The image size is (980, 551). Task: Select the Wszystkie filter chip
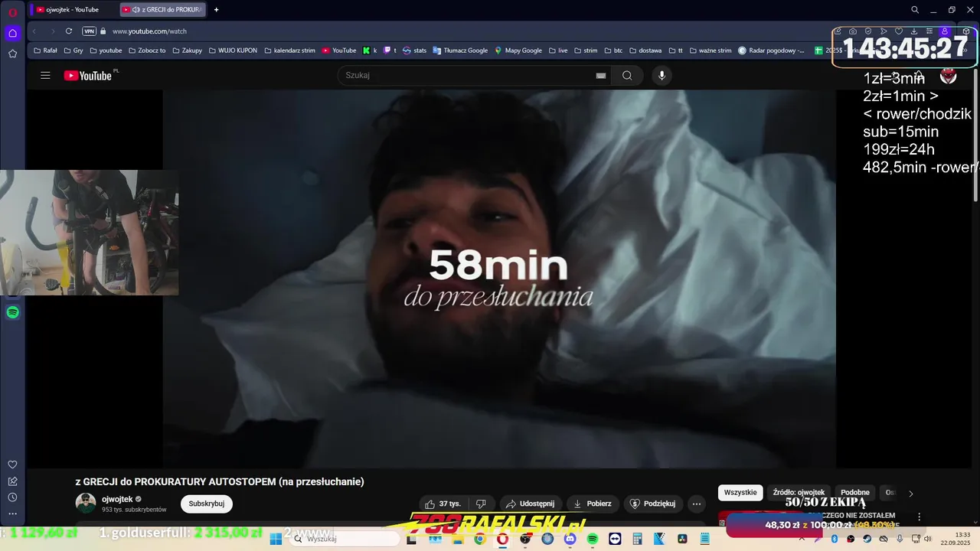pyautogui.click(x=740, y=493)
